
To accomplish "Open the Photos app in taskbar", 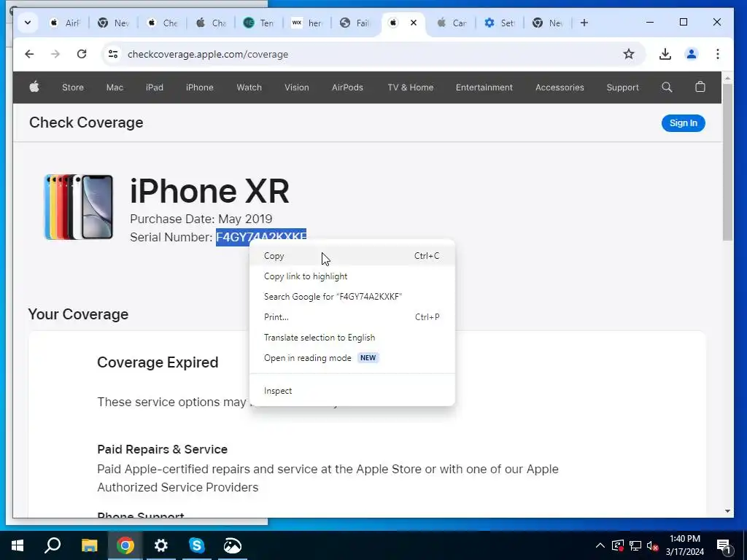I will (233, 545).
